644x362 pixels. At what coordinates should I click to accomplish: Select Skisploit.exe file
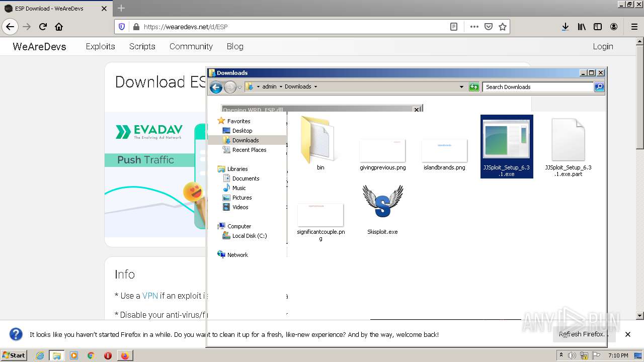point(382,209)
